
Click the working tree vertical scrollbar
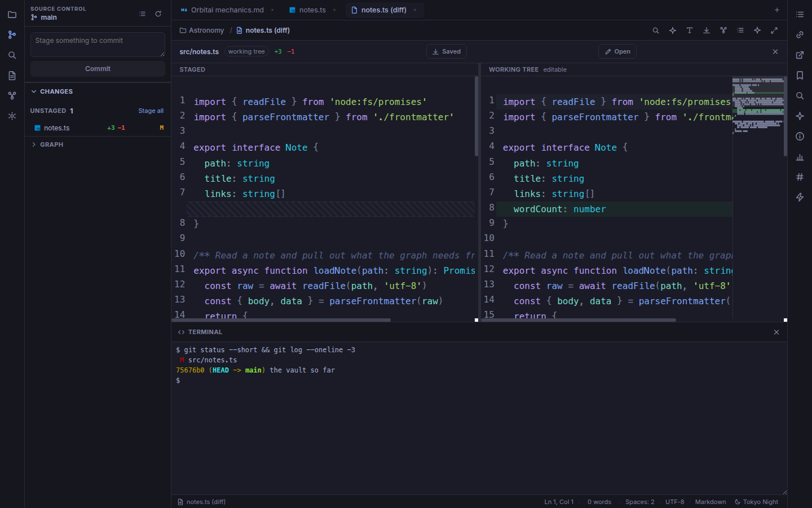[x=785, y=116]
